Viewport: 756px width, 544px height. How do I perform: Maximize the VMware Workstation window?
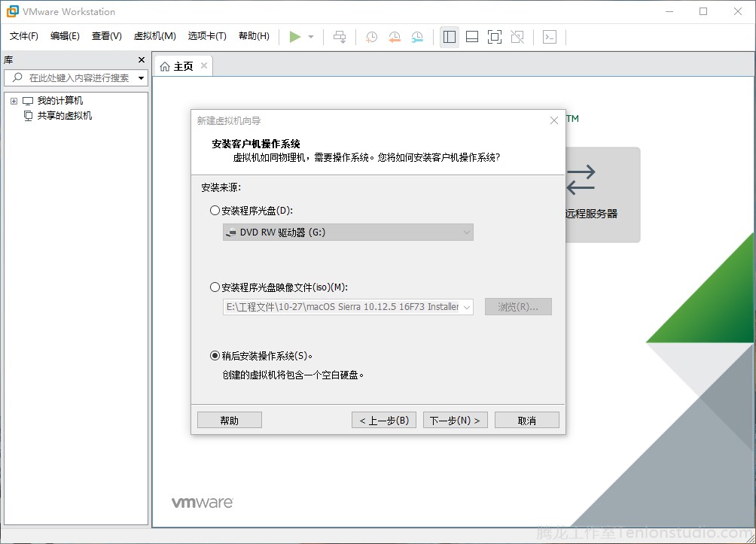pos(703,11)
